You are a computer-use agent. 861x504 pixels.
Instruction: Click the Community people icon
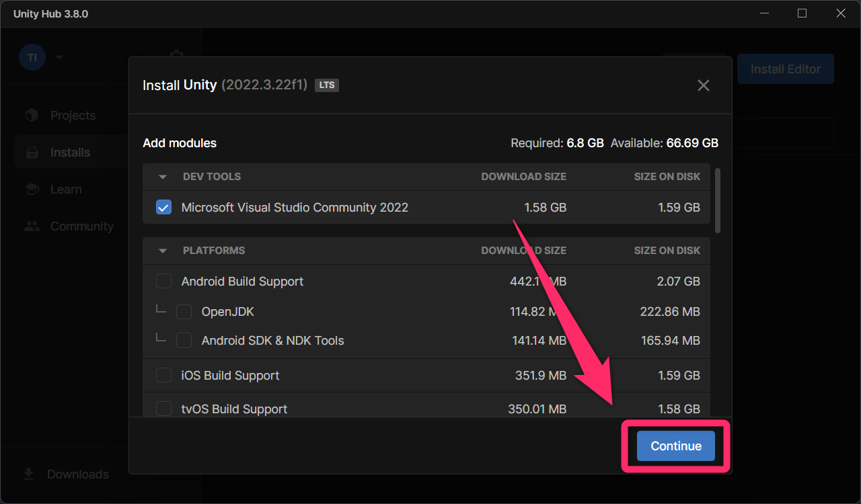point(32,226)
